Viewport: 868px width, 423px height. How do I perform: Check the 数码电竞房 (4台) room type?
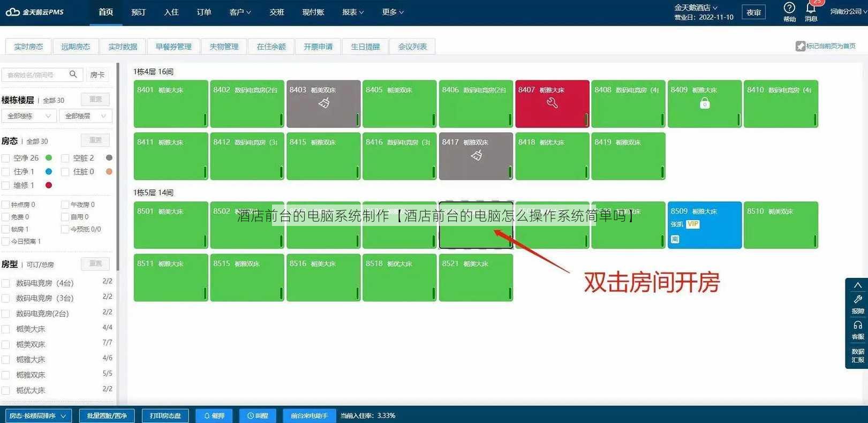[x=6, y=283]
